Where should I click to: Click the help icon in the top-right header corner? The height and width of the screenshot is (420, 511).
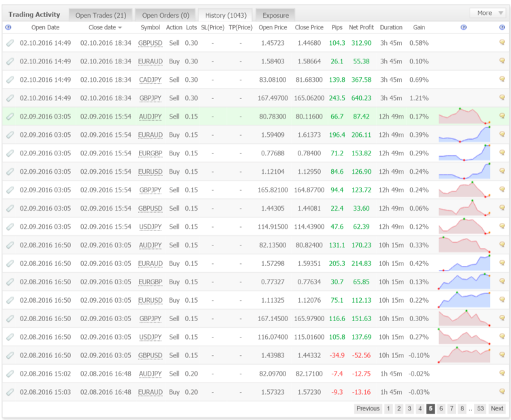502,27
